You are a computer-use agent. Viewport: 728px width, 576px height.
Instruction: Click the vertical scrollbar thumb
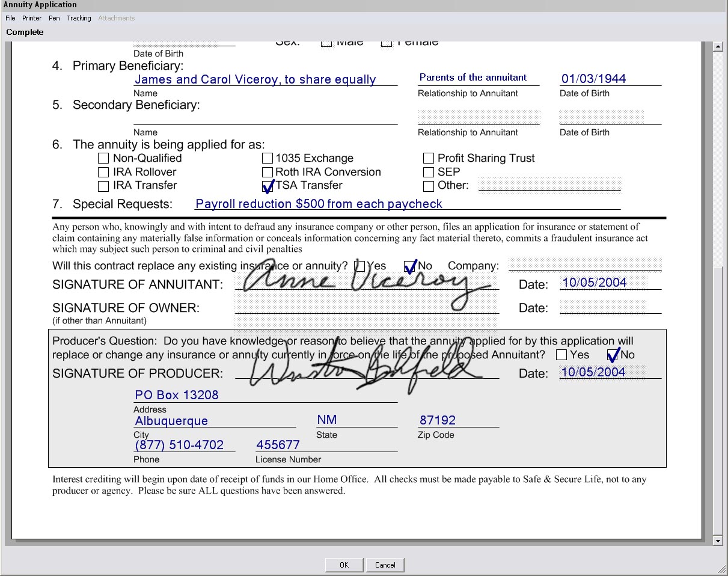717,401
